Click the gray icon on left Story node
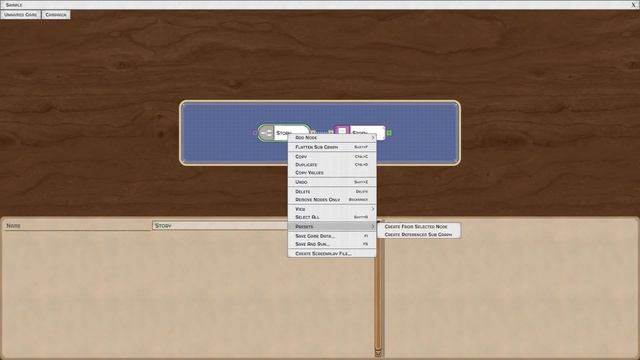This screenshot has height=360, width=640. pyautogui.click(x=267, y=133)
